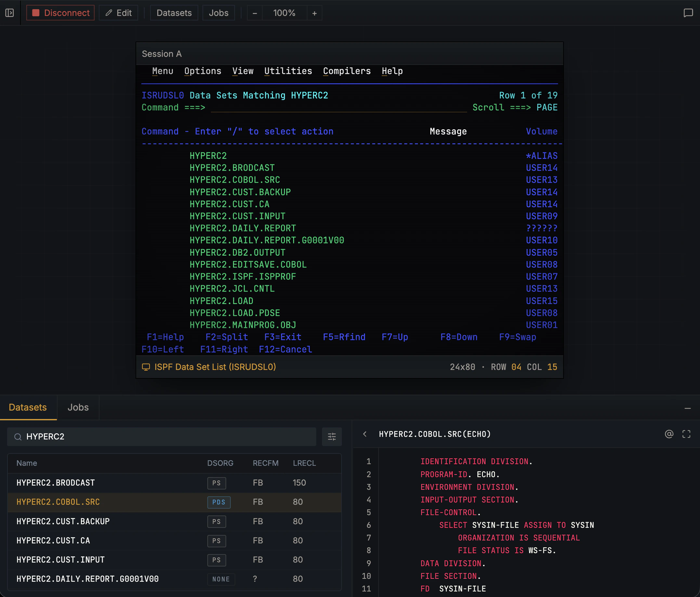The width and height of the screenshot is (700, 597).
Task: Click F2=Split function key
Action: point(227,337)
